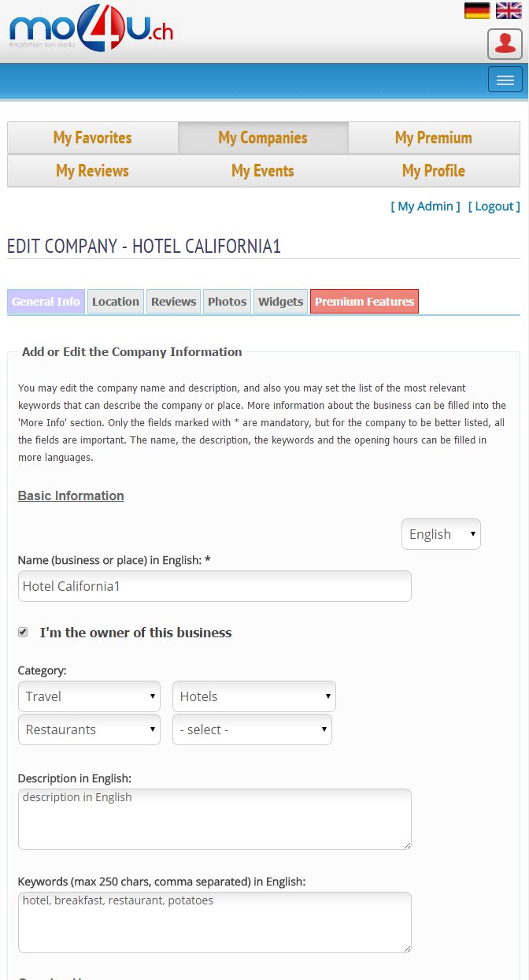529x980 pixels.
Task: Open the My Favorites menu item
Action: coord(92,138)
